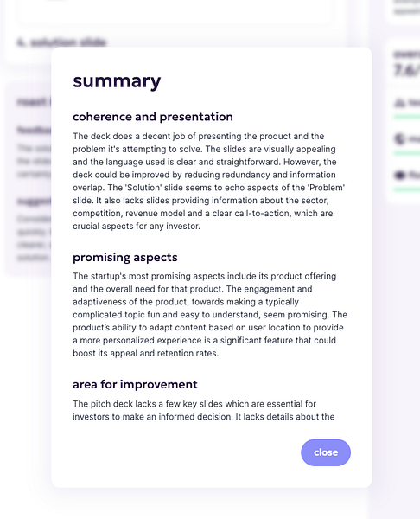Select the 'summary' dialog title
The image size is (420, 519).
(x=117, y=81)
